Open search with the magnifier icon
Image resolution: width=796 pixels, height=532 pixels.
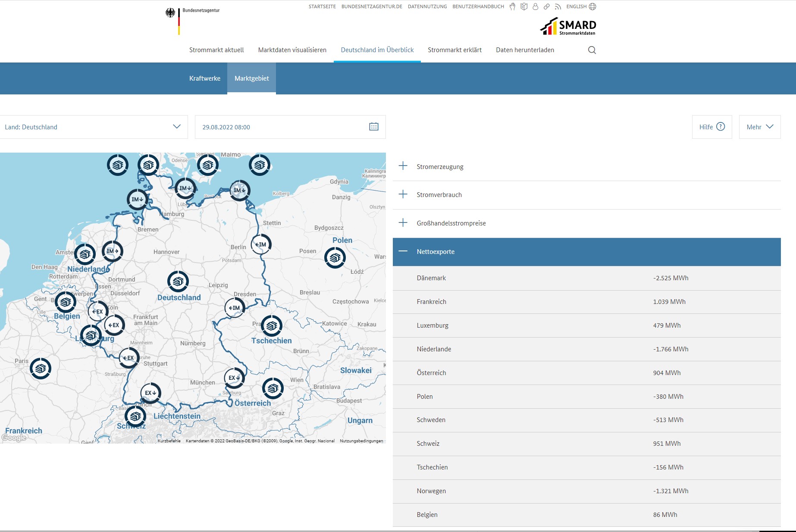(592, 50)
